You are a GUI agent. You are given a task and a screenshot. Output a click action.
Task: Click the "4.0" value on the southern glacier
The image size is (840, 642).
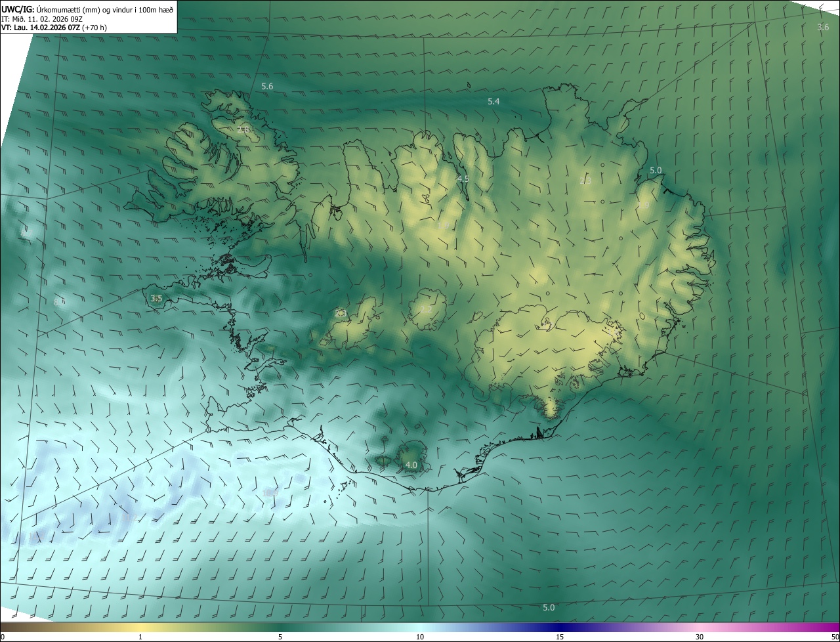pyautogui.click(x=411, y=465)
